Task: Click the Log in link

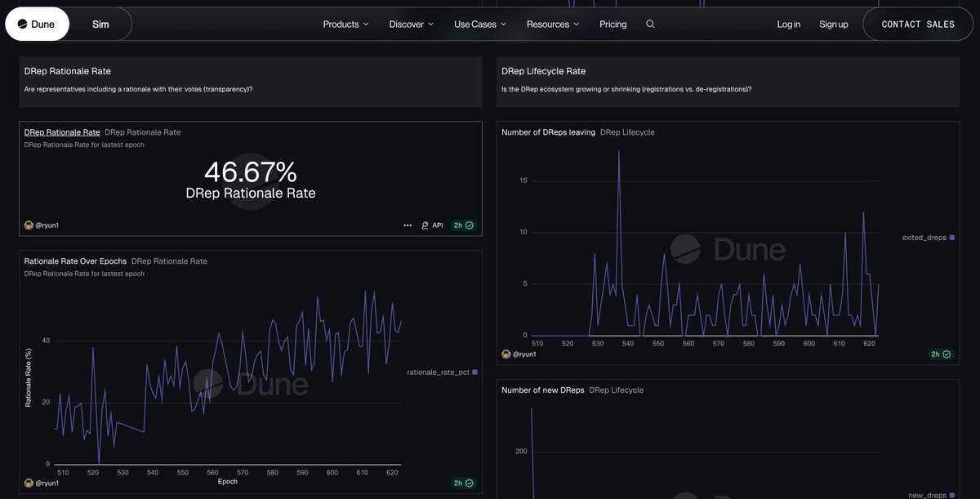Action: (x=789, y=25)
